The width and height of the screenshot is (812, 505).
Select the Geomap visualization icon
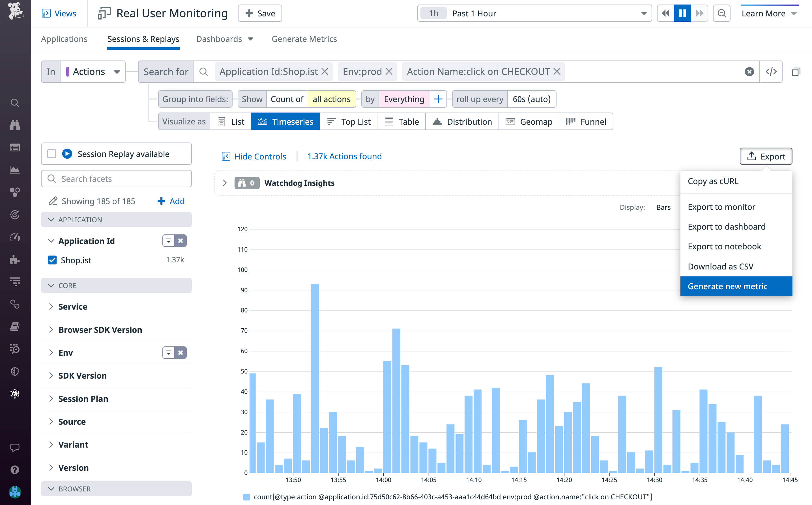(x=529, y=122)
